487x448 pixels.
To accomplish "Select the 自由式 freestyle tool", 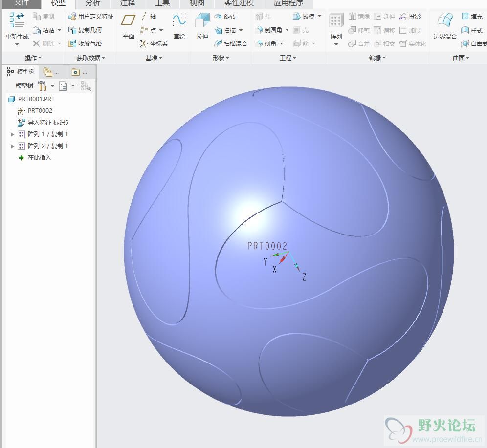I will pyautogui.click(x=474, y=43).
